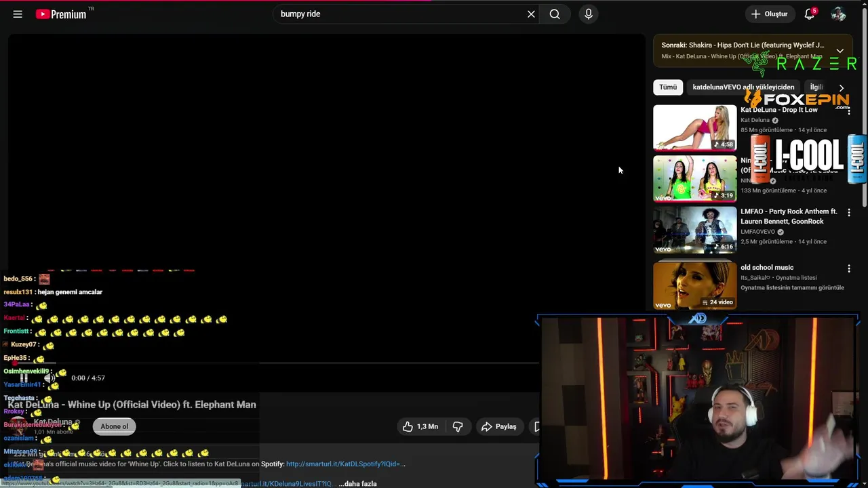Show more filter chips with right arrow

point(842,88)
